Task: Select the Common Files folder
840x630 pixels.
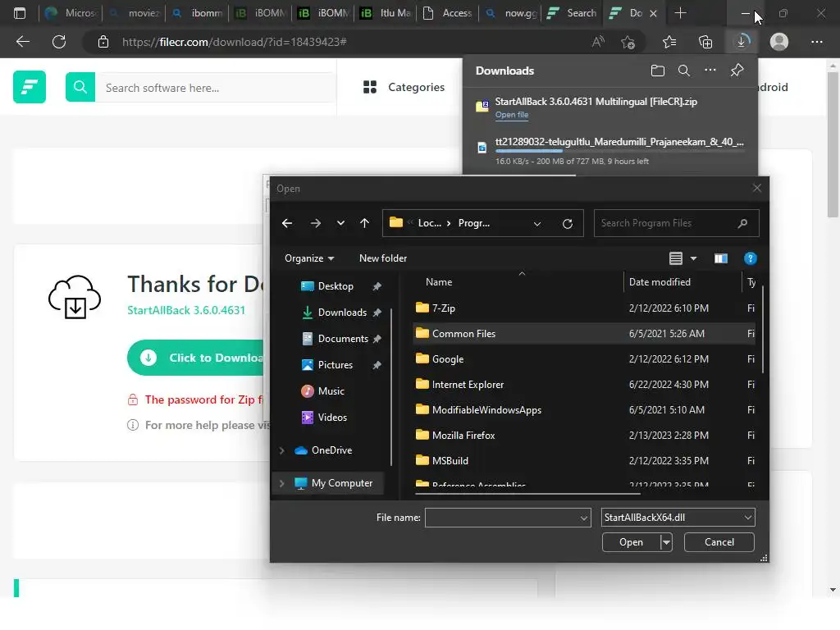Action: [584, 333]
